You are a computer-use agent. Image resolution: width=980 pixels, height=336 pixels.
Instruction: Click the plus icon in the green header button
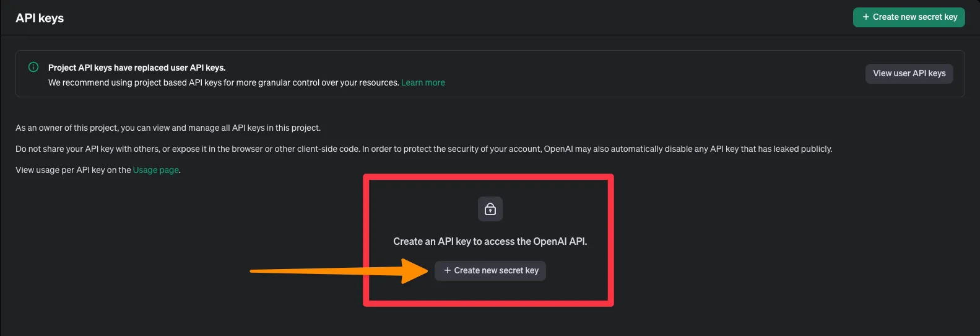pos(865,17)
